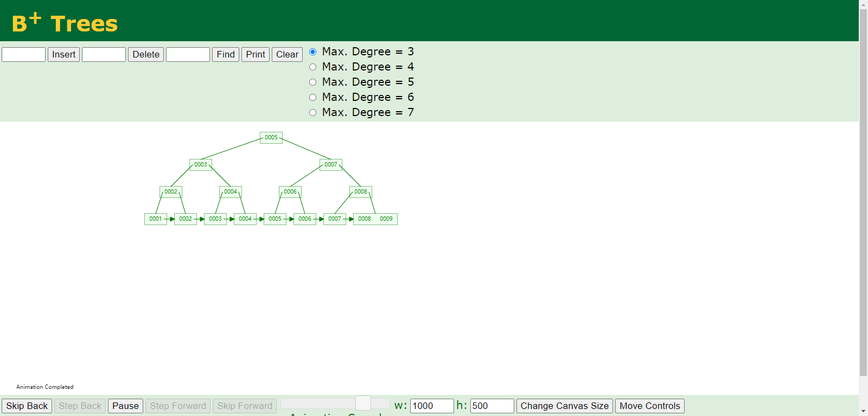
Task: Focus the insert value input field
Action: [x=24, y=54]
